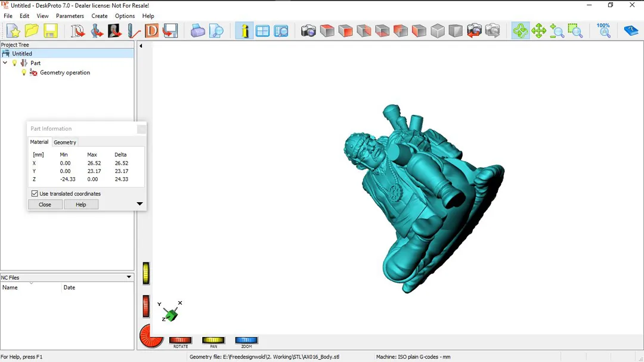Select the Pan view tool in toolbar
This screenshot has width=644, height=362.
pyautogui.click(x=539, y=31)
